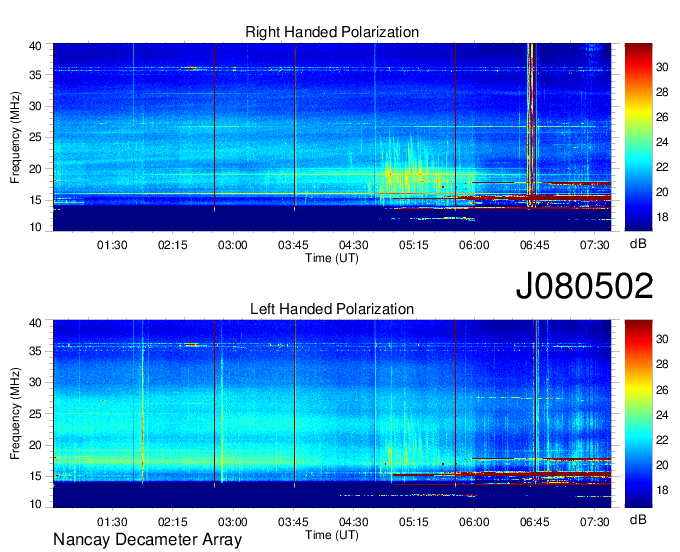680x552 pixels.
Task: Click the 26 dB tick on right-handed colorbar
Action: click(x=662, y=117)
